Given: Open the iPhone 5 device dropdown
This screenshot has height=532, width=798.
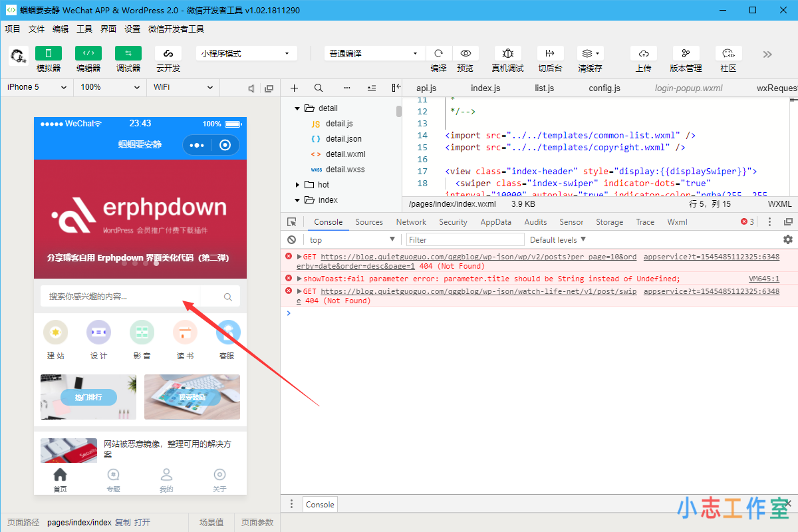Looking at the screenshot, I should 35,87.
